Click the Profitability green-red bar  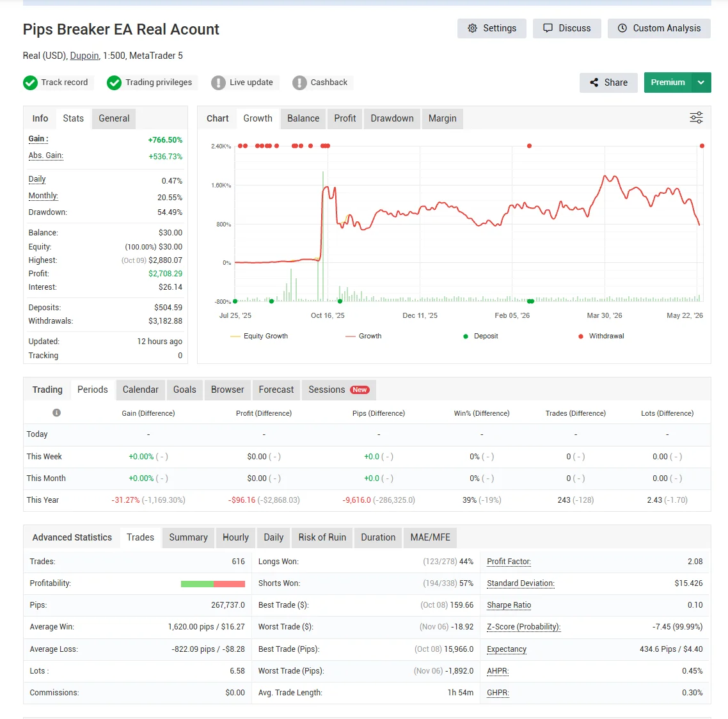(x=213, y=584)
